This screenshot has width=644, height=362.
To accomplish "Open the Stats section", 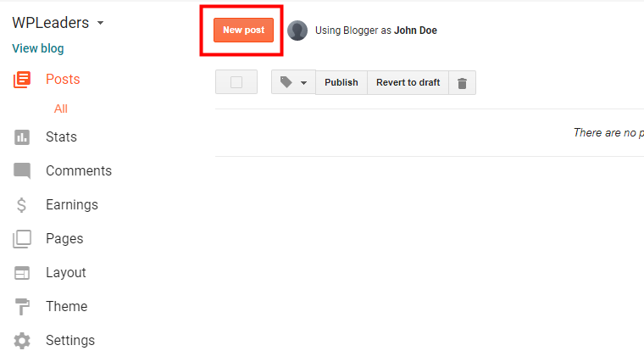I will [x=61, y=136].
